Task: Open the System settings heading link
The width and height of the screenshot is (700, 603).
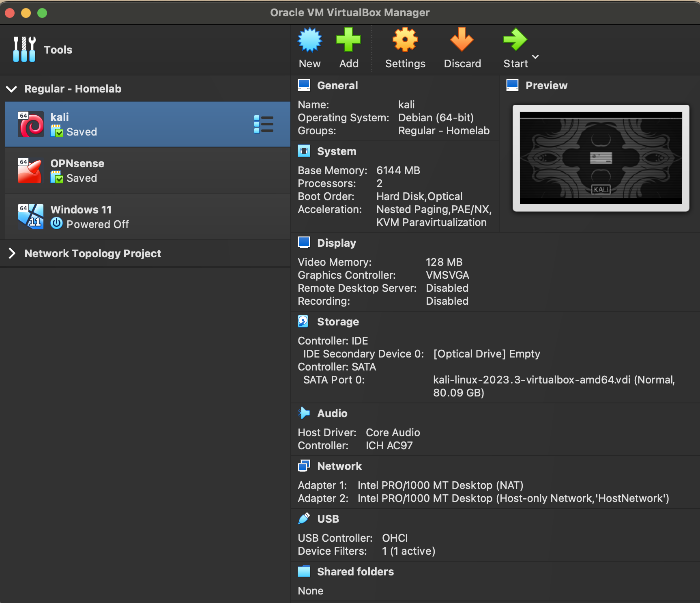Action: [337, 151]
